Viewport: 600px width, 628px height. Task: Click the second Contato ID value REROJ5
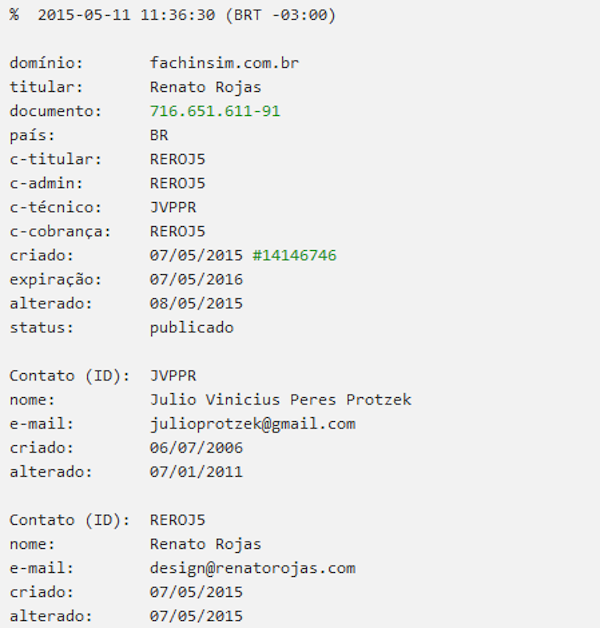177,519
